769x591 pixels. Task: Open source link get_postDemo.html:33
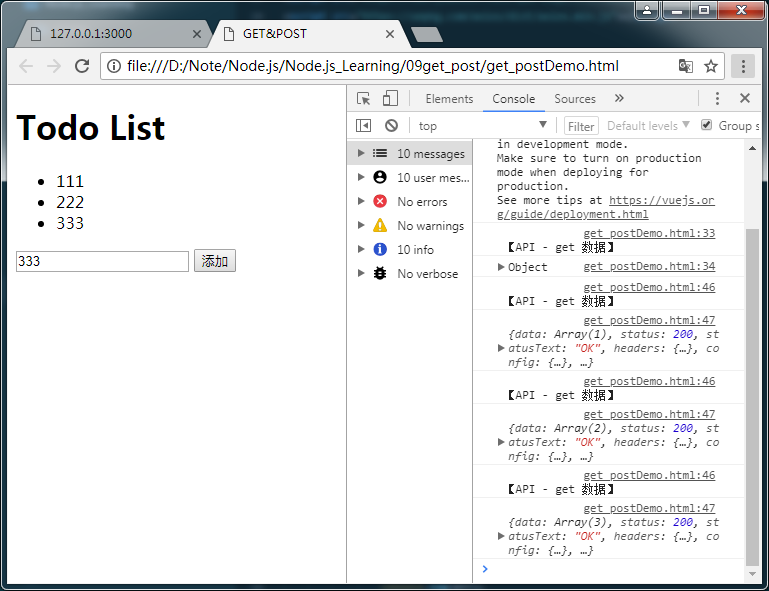[x=649, y=233]
